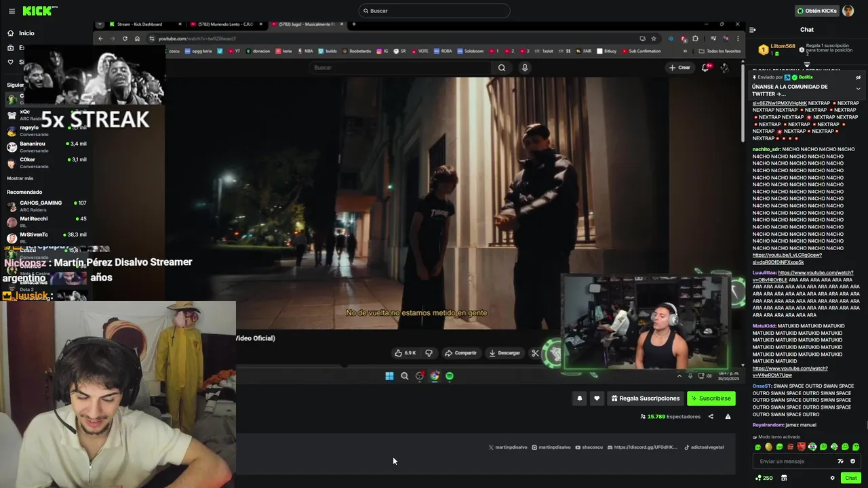This screenshot has height=488, width=868.
Task: Open the TikTok adictoalvegetal link
Action: click(704, 447)
